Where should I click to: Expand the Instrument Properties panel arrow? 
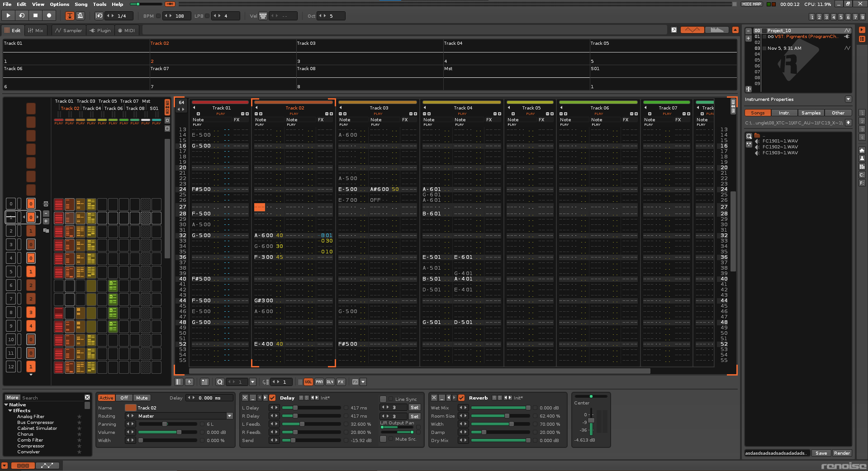click(x=848, y=100)
